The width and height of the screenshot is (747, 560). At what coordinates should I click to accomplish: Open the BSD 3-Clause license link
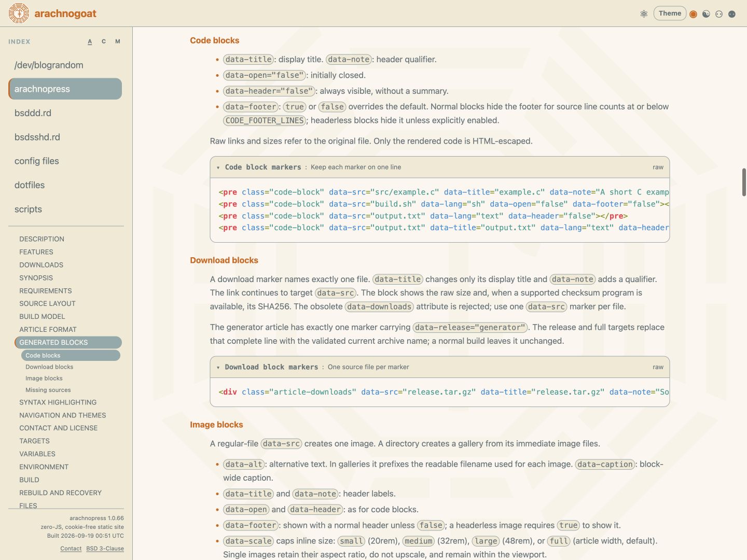coord(105,549)
